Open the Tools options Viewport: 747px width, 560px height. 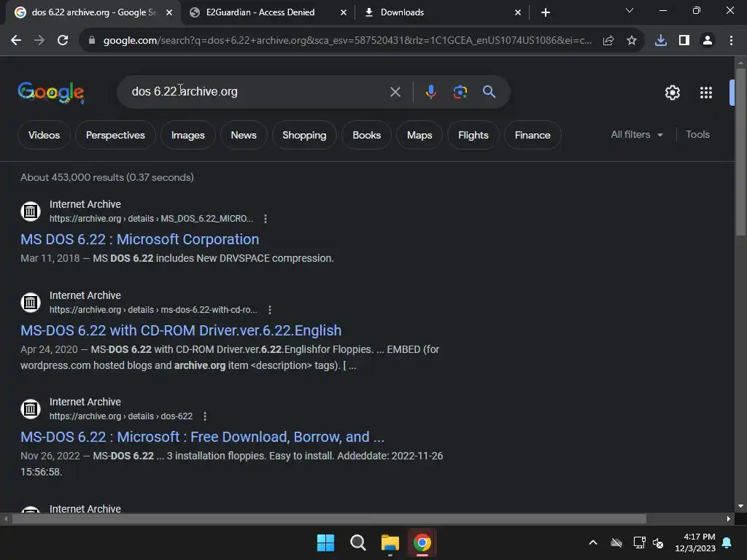(697, 135)
